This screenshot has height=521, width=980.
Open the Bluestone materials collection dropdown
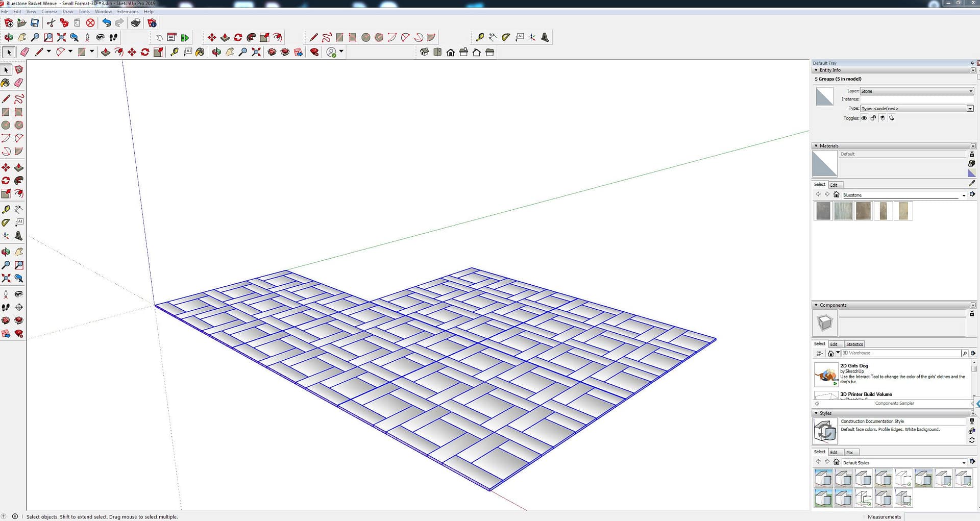[963, 195]
